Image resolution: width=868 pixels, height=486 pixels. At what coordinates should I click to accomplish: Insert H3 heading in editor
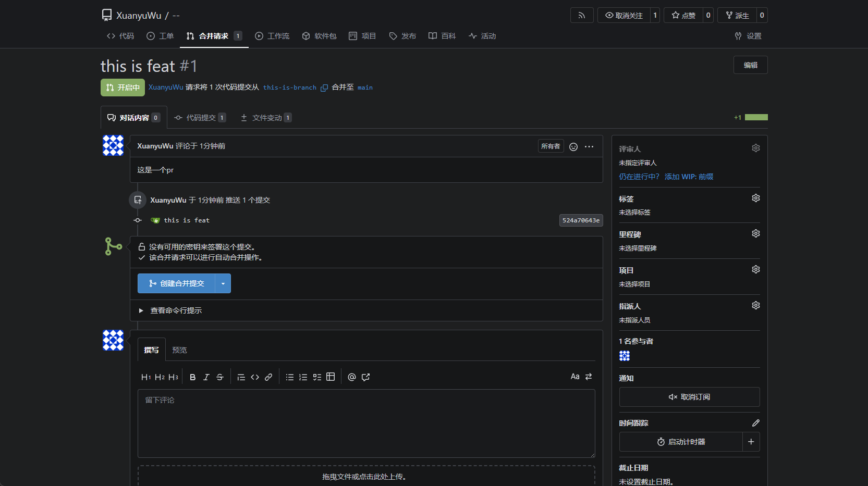pos(173,377)
